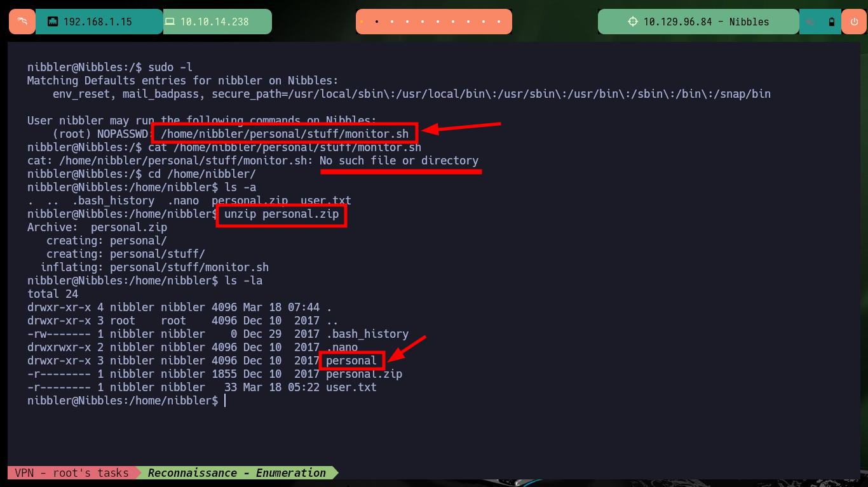The width and height of the screenshot is (868, 487).
Task: Click 'No such file or directory' error text
Action: 399,161
